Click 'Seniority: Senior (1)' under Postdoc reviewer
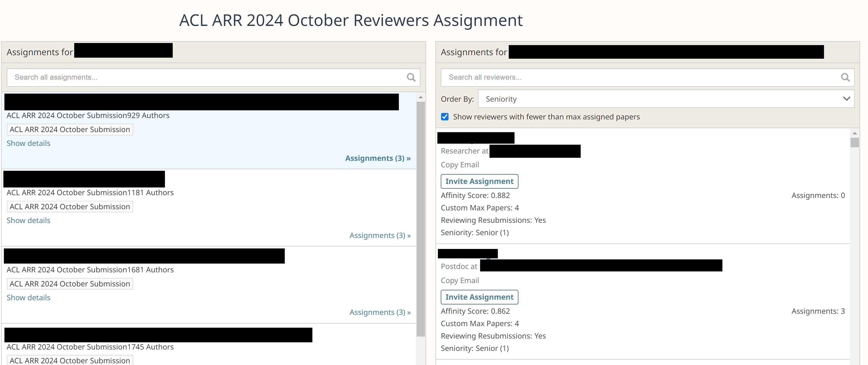 475,348
